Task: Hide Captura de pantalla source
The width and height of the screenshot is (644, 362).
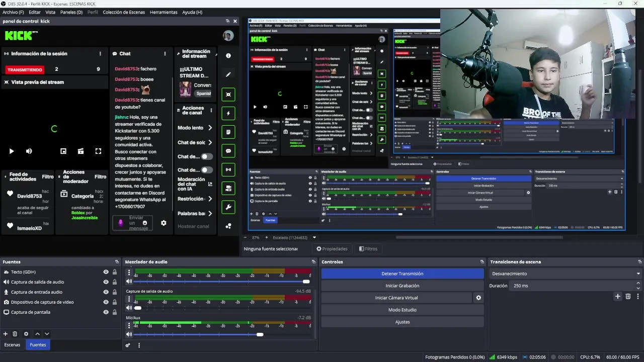Action: point(106,312)
